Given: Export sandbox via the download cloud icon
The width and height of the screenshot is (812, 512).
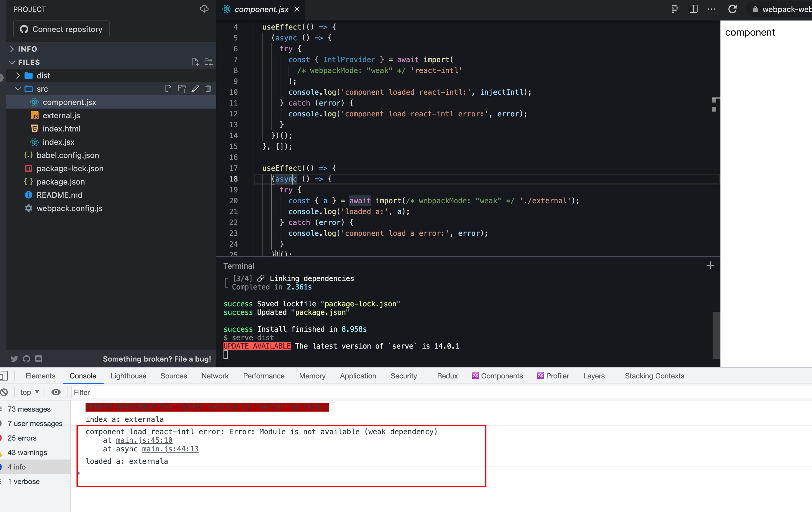Looking at the screenshot, I should click(x=204, y=9).
